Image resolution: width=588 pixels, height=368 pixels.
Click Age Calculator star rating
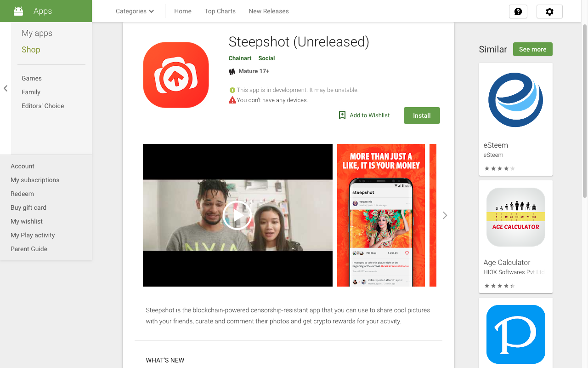(x=499, y=286)
